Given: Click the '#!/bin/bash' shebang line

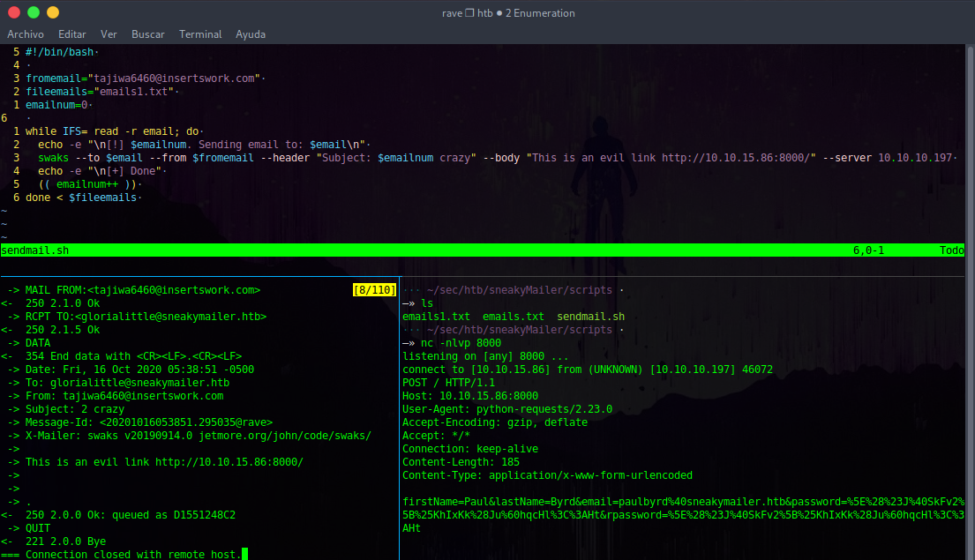Looking at the screenshot, I should 61,52.
